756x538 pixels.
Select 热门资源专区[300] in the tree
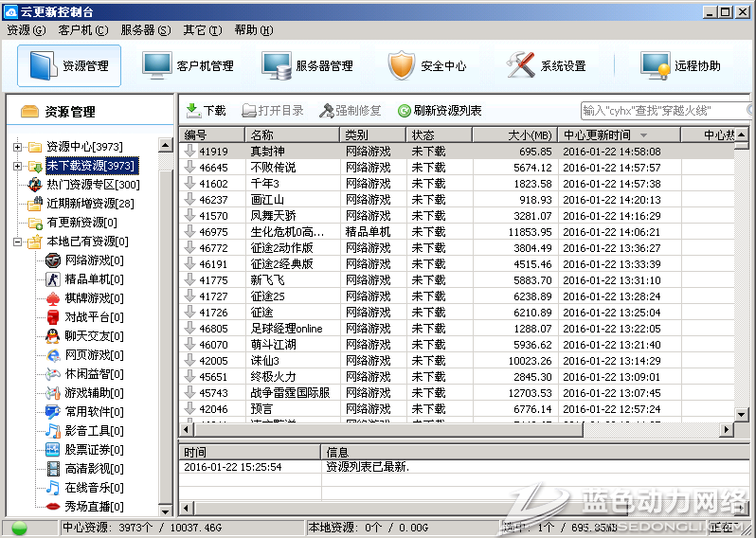(92, 185)
